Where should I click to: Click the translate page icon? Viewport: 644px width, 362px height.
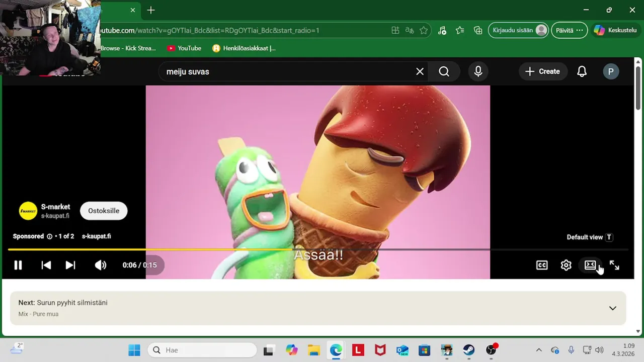click(x=410, y=30)
